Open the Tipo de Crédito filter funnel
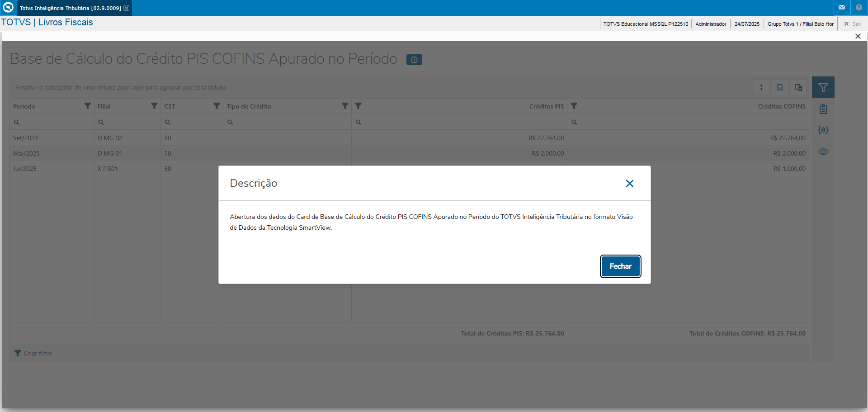 click(x=345, y=106)
